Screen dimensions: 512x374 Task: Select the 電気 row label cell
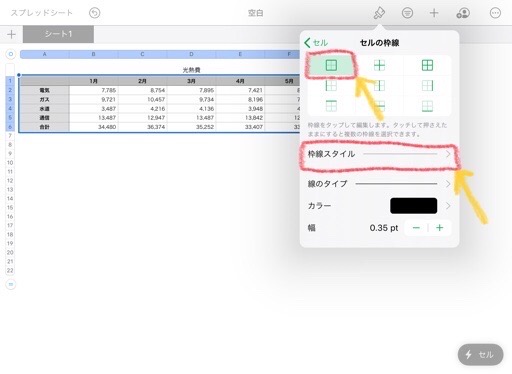click(x=44, y=90)
